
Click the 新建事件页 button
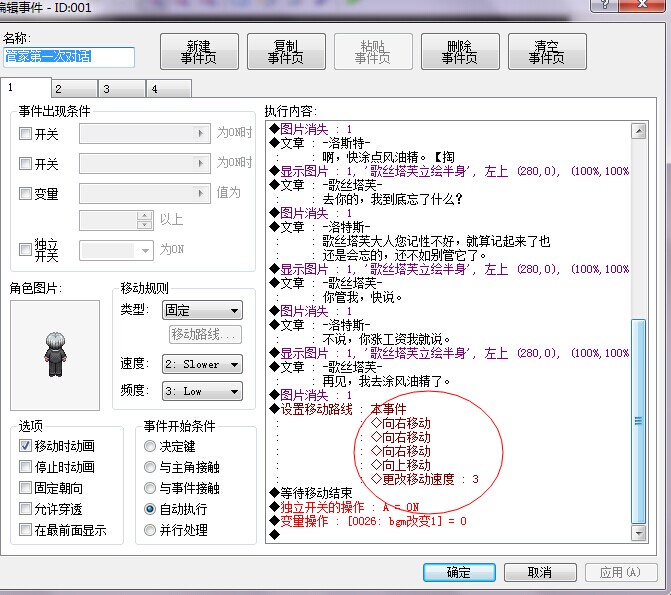click(199, 51)
